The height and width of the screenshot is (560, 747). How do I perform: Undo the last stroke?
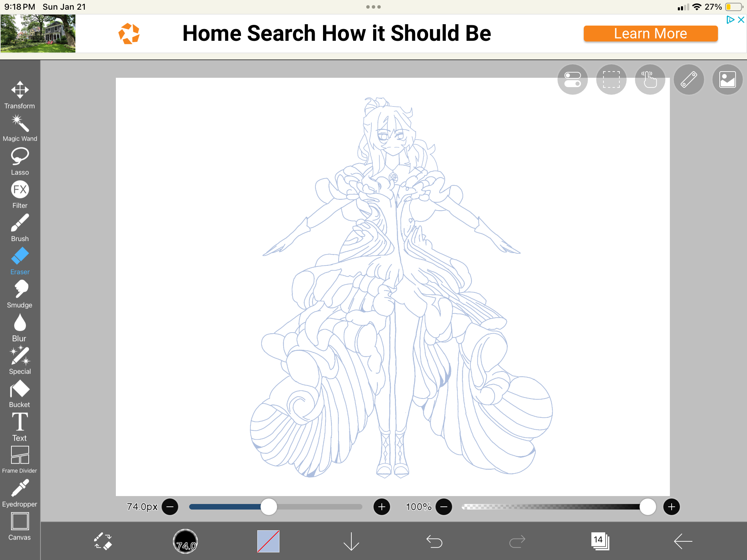pos(434,541)
